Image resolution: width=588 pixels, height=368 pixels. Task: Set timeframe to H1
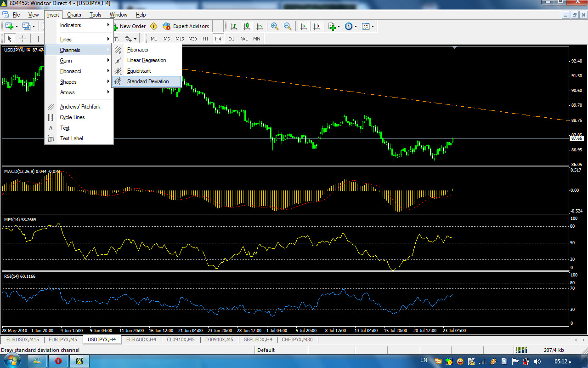click(205, 39)
